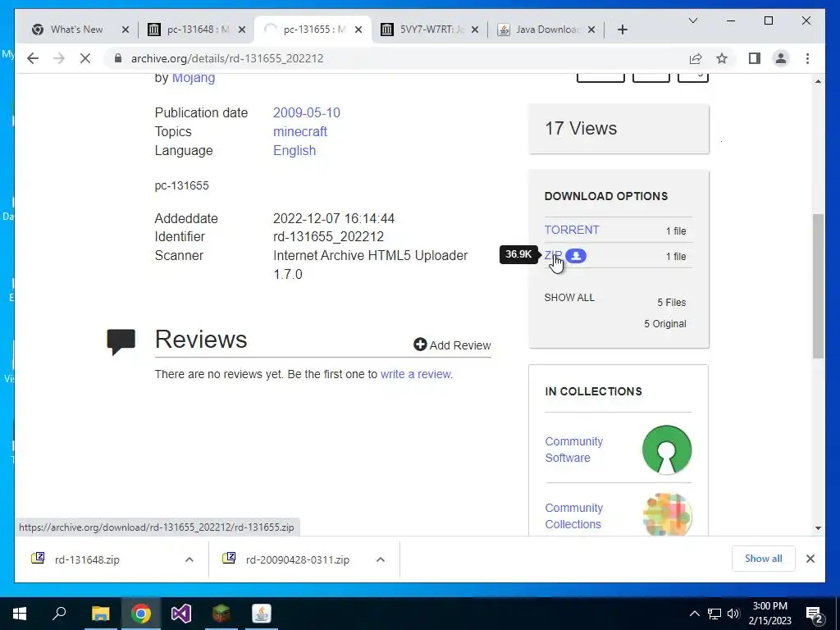
Task: Click the page vertical scrollbar thumb
Action: pos(818,285)
